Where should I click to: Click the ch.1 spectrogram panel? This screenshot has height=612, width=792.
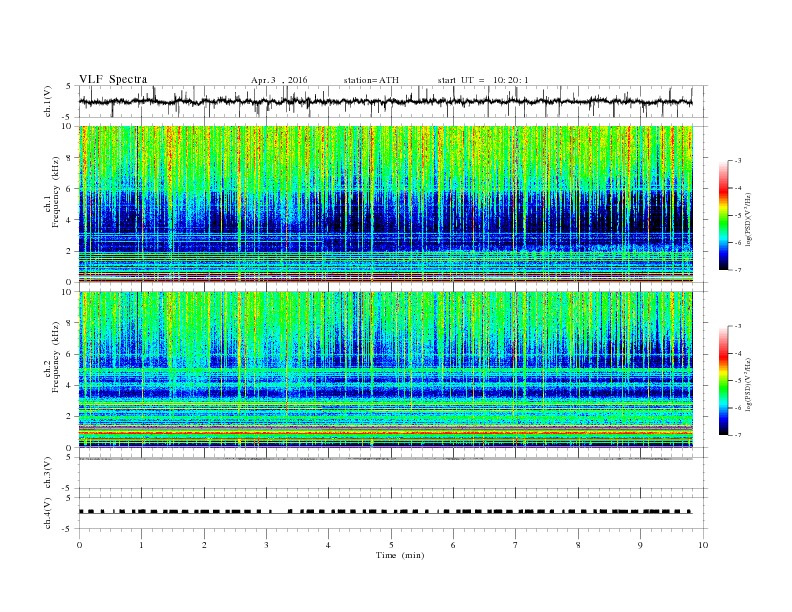(386, 204)
